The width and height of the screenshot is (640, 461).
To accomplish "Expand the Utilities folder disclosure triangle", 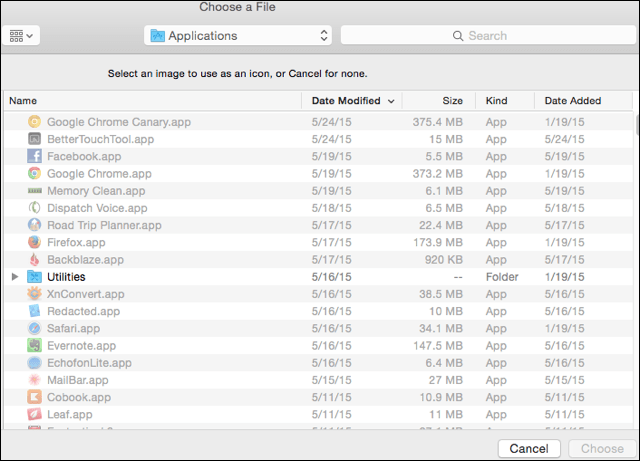I will pos(15,277).
